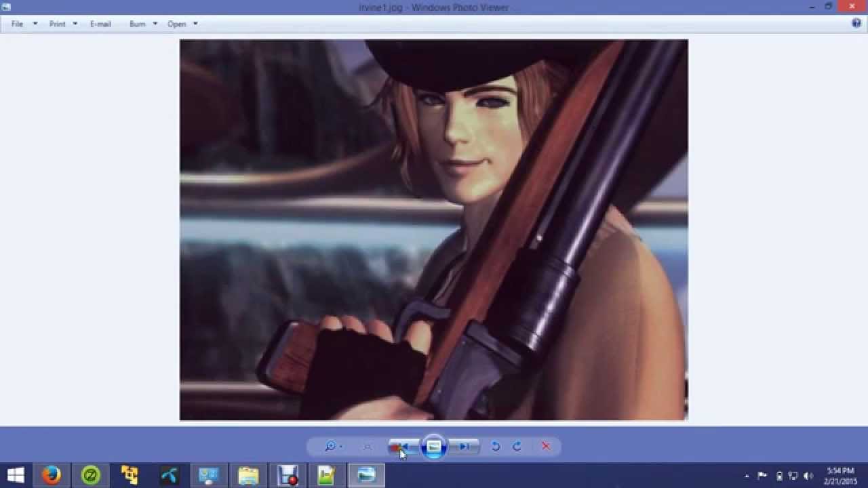The image size is (868, 488).
Task: Expand the File dropdown arrow
Action: [35, 24]
